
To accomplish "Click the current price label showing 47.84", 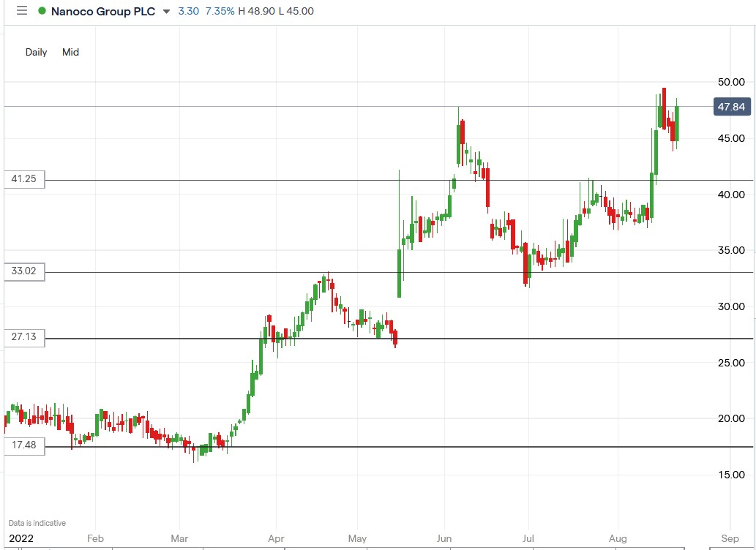I will click(730, 107).
